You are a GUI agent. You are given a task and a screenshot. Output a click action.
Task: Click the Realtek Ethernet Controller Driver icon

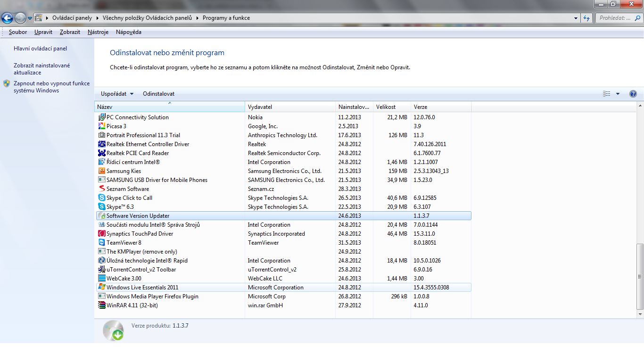101,144
